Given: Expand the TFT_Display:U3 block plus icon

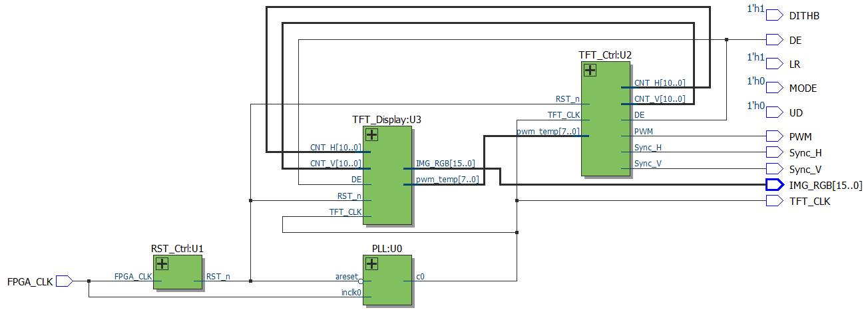Looking at the screenshot, I should (x=371, y=135).
